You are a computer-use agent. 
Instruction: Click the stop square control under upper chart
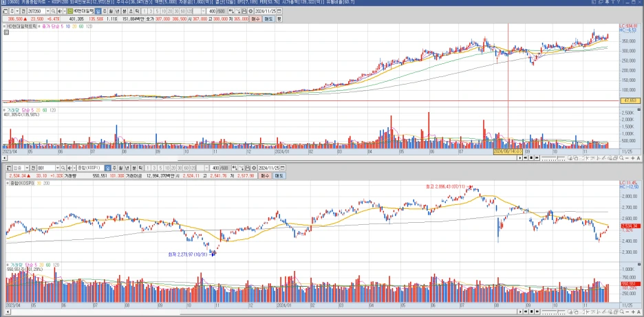(x=531, y=157)
